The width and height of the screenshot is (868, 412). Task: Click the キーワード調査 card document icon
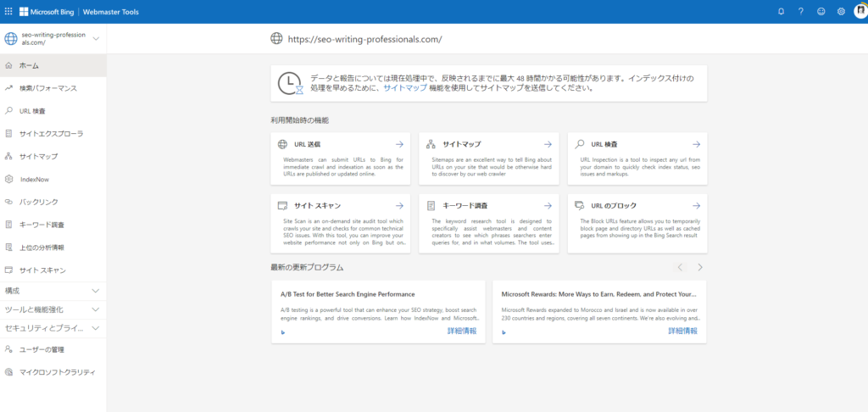point(431,205)
